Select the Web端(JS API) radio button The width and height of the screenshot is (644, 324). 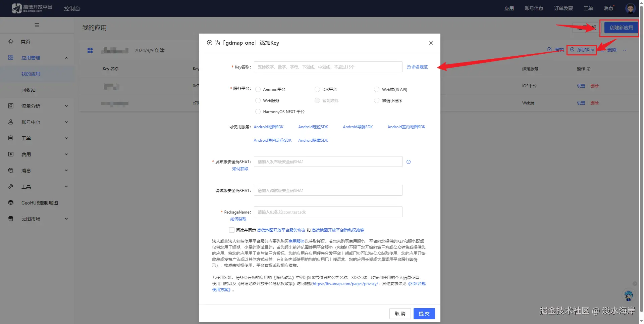click(x=377, y=89)
